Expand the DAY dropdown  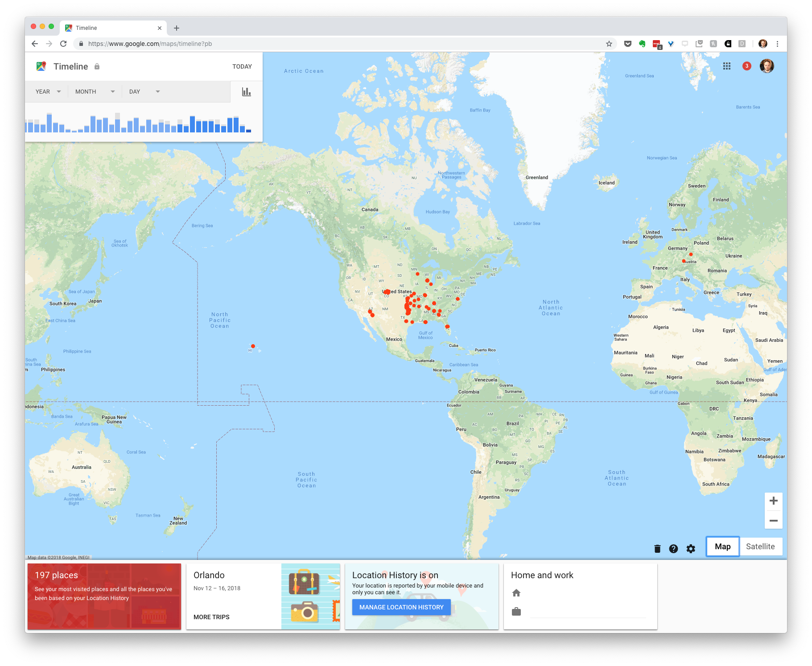point(144,92)
